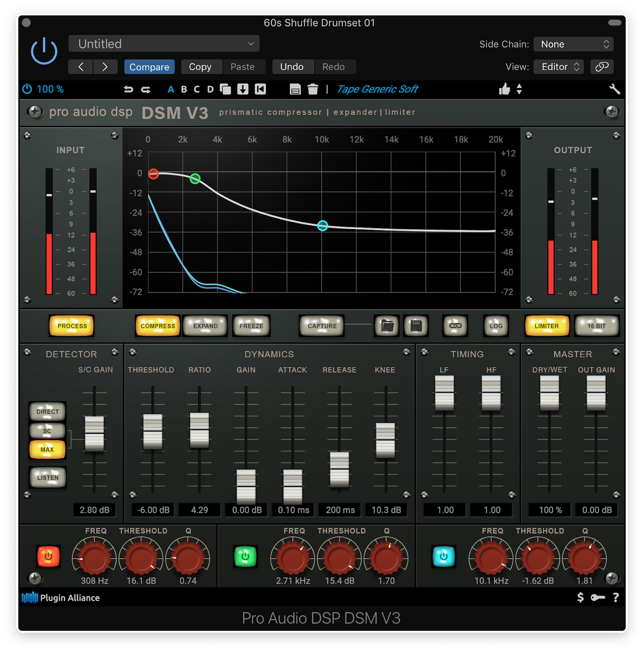Click the red node on the EQ curve
The width and height of the screenshot is (644, 652).
tap(154, 174)
